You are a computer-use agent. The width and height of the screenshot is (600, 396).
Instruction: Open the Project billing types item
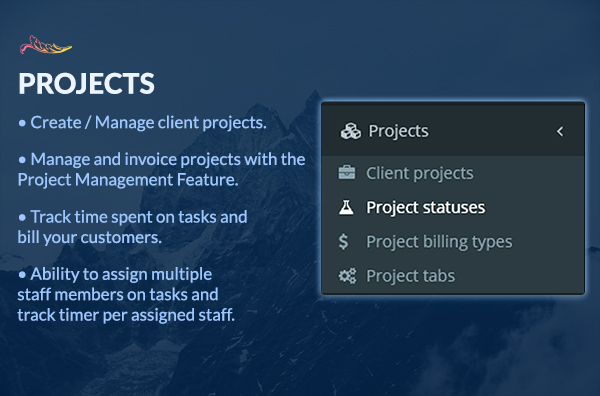[x=453, y=241]
